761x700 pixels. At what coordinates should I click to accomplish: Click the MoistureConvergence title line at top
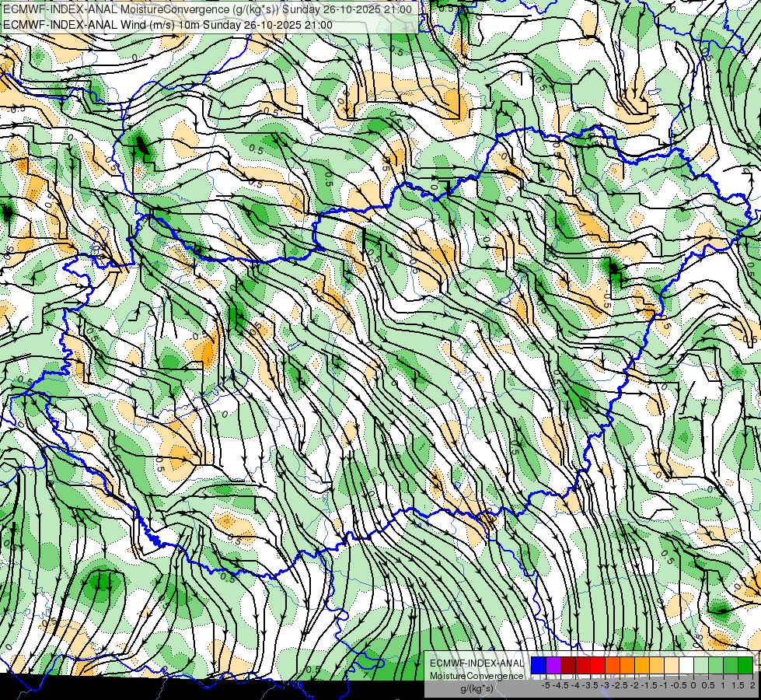(x=208, y=9)
